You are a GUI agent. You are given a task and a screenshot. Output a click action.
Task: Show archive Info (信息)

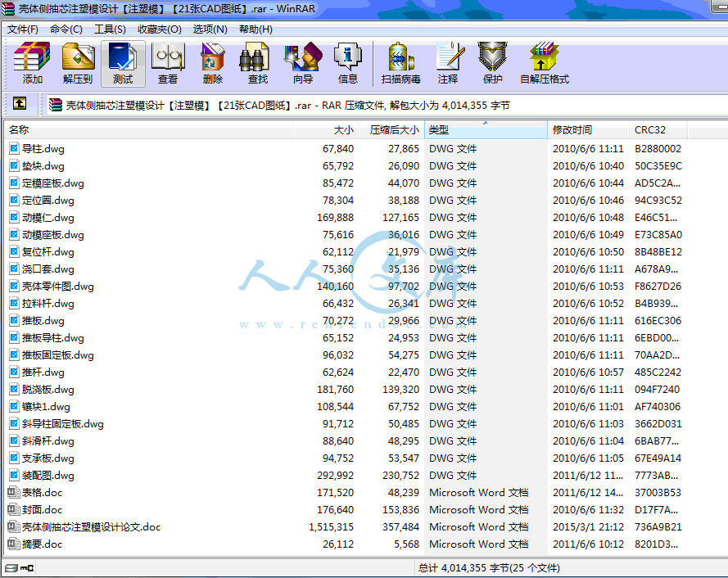coord(348,64)
